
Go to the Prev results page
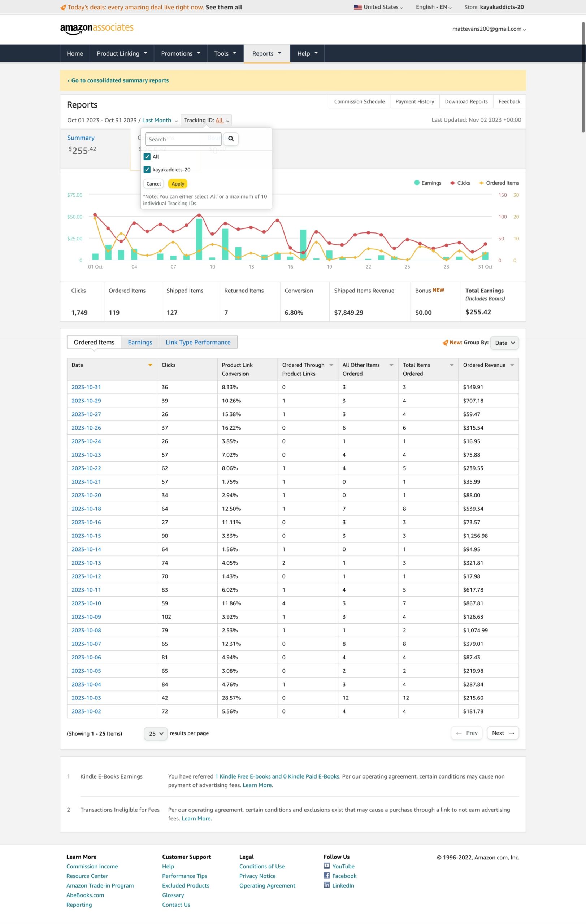tap(466, 733)
